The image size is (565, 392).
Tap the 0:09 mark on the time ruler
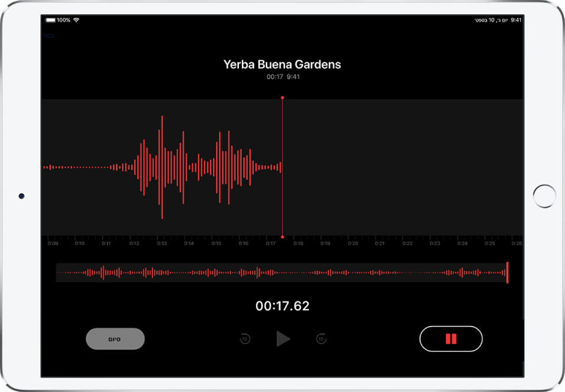coord(53,243)
